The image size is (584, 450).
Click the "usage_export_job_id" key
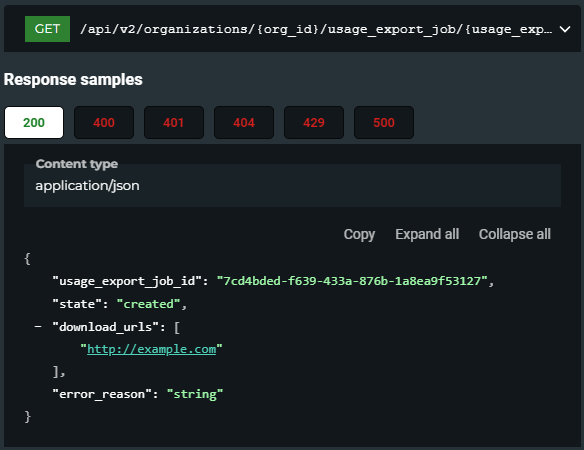click(x=127, y=281)
